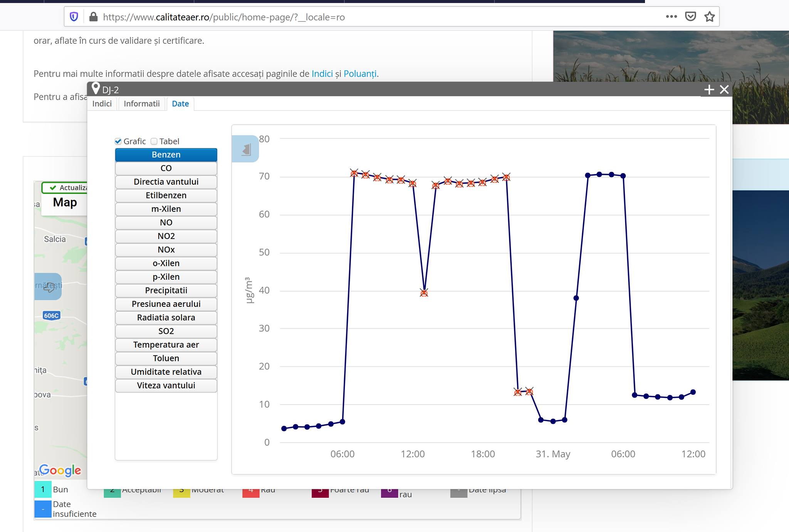This screenshot has height=532, width=789.
Task: Click the 38 µg/m³ point before 31 May peak
Action: tap(576, 298)
